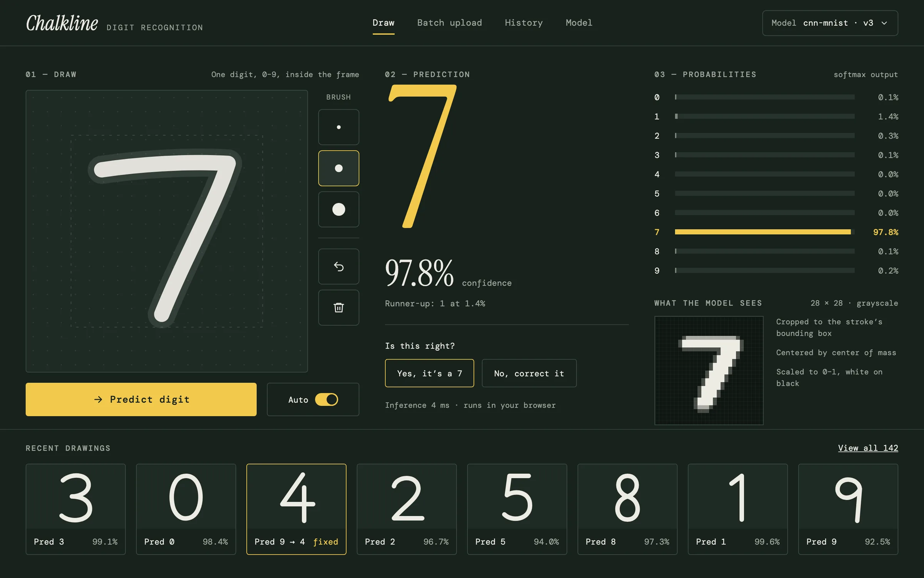Confirm with Yes, it's a 7

click(x=429, y=373)
